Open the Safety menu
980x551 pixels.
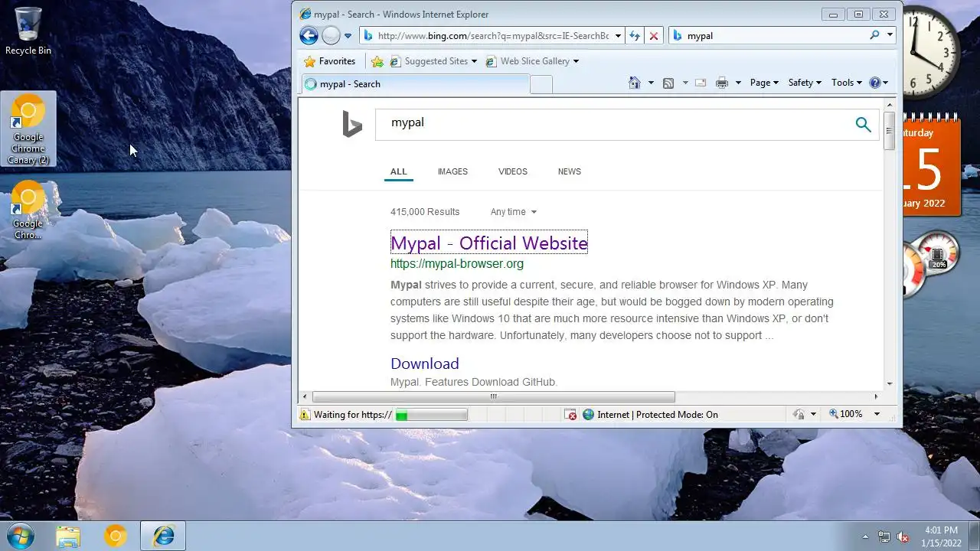[x=805, y=83]
